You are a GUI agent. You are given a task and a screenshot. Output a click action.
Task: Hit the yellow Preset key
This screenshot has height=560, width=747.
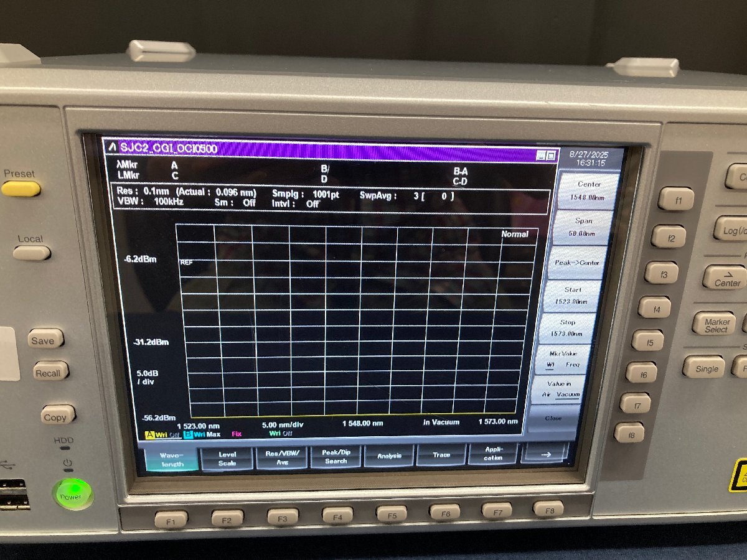coord(21,189)
